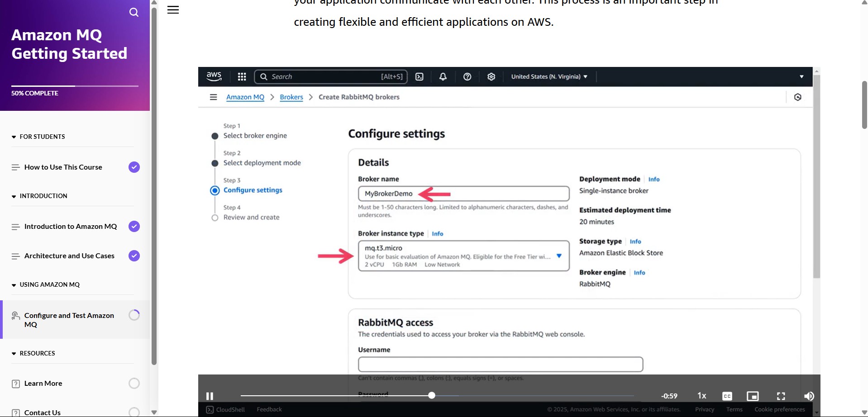868x417 pixels.
Task: Toggle AWS console side navigation menu
Action: click(x=214, y=97)
